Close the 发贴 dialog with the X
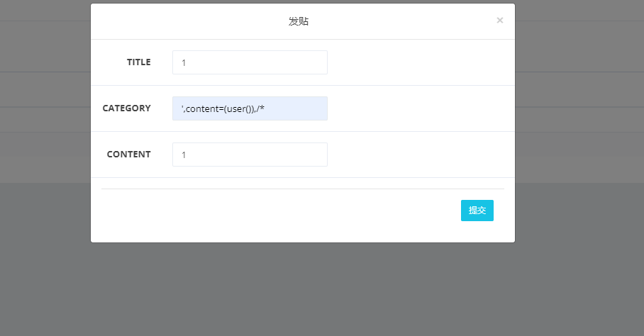Image resolution: width=644 pixels, height=336 pixels. pos(500,21)
